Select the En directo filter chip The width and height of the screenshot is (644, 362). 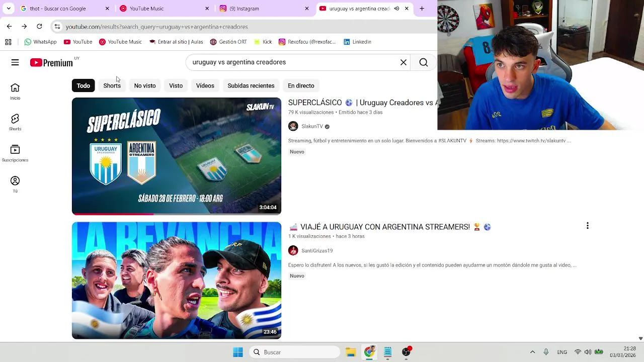301,85
